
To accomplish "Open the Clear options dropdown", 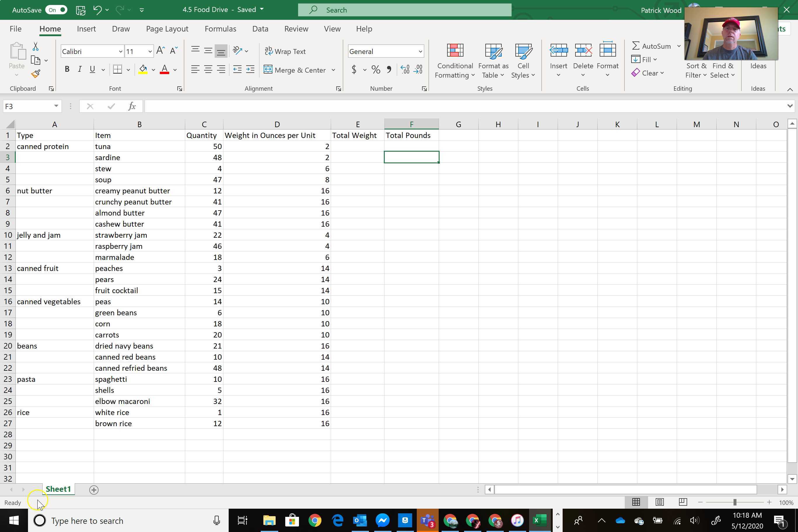I will coord(648,73).
